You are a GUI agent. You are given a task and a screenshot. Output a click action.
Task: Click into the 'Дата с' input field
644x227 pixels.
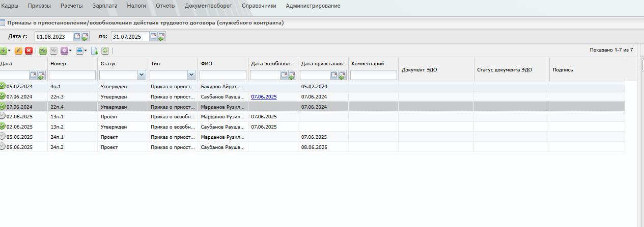pyautogui.click(x=53, y=36)
